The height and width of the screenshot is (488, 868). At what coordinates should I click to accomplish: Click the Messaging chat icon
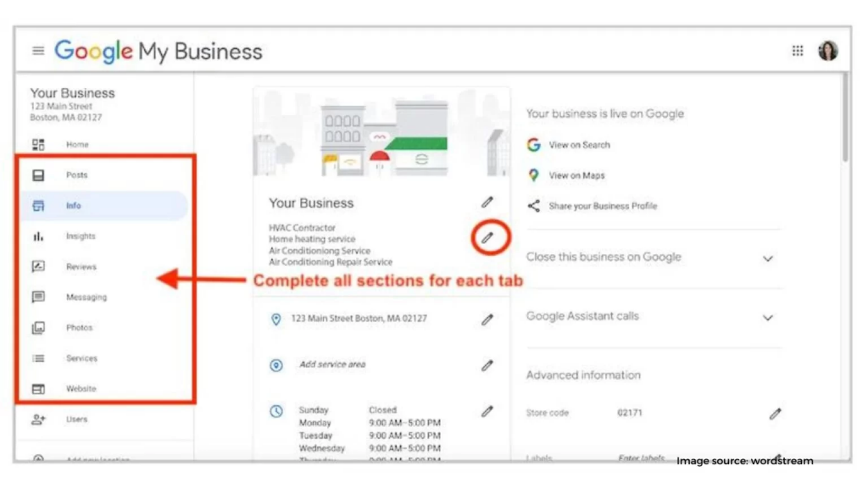[38, 297]
